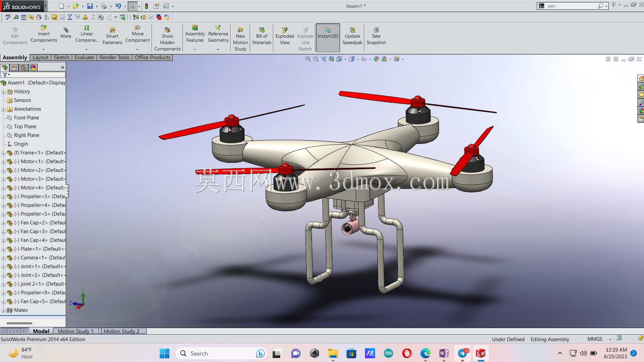
Task: Take Snapshot of the assembly
Action: [x=376, y=36]
